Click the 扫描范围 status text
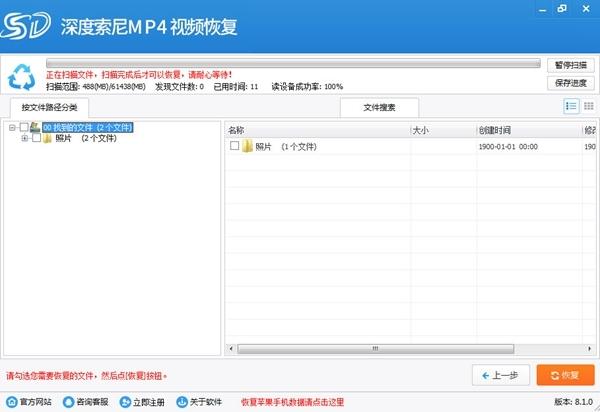600x412 pixels. coord(96,87)
